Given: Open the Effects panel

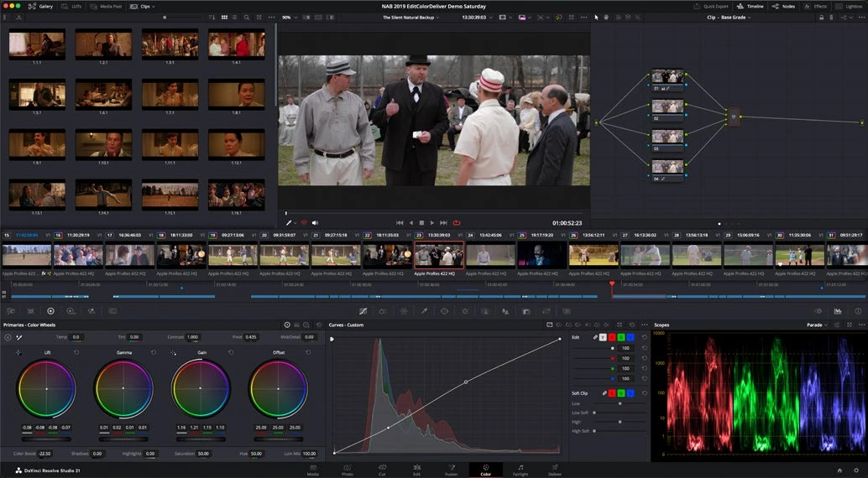Looking at the screenshot, I should [x=815, y=6].
